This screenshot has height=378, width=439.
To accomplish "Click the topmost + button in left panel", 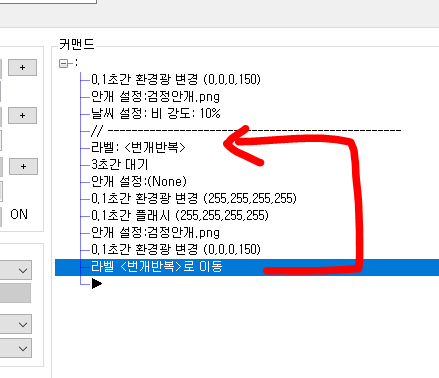I will 22,68.
